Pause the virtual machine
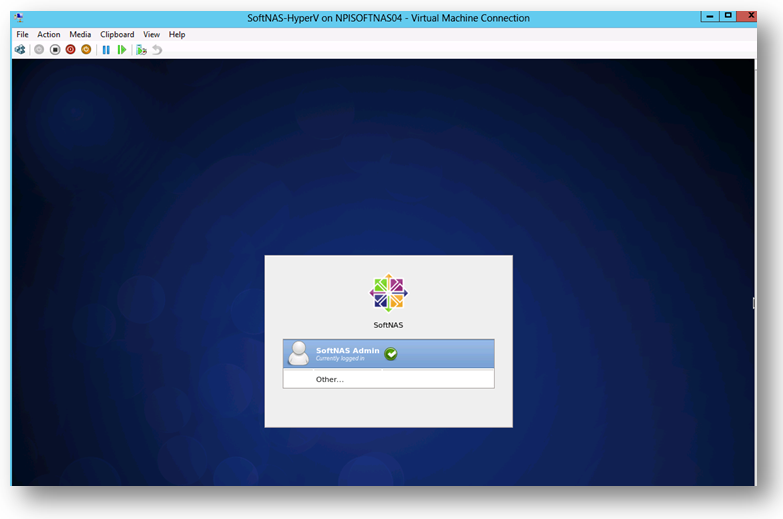Screen dimensions: 783x519 click(106, 49)
